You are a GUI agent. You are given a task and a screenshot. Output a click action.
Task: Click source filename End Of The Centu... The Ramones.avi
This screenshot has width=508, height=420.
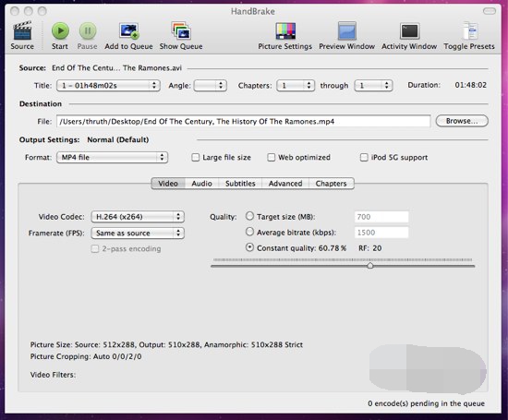116,68
